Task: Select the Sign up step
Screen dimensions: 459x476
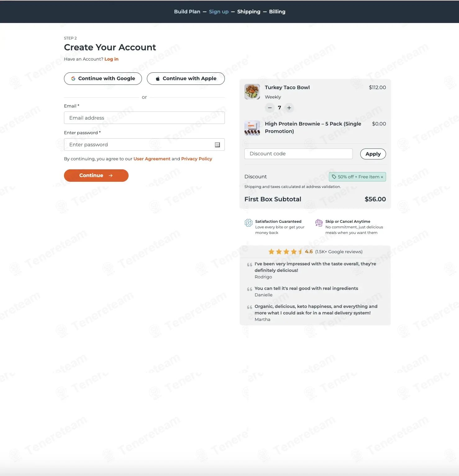Action: 219,12
